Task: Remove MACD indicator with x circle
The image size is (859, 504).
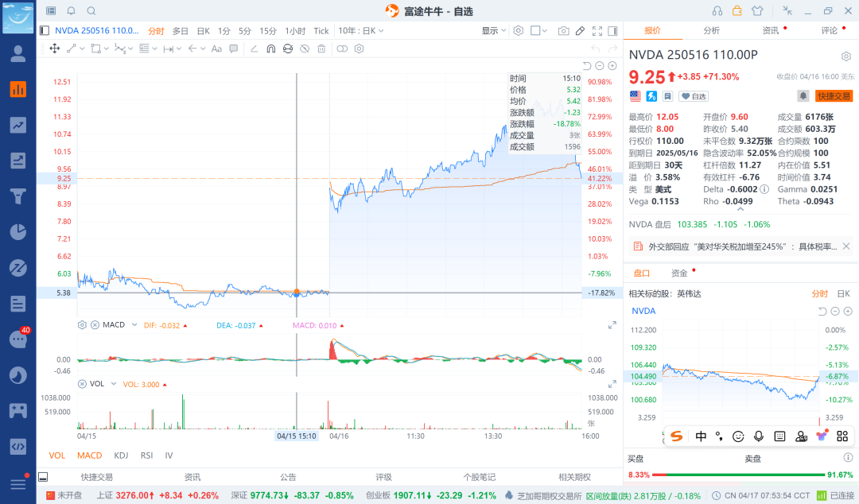Action: click(x=95, y=325)
